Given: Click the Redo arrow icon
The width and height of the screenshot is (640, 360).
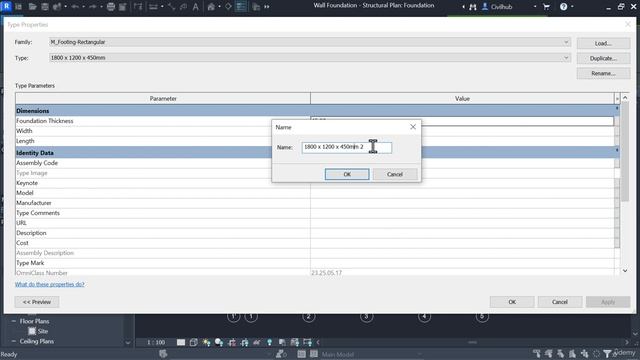Looking at the screenshot, I should point(93,7).
